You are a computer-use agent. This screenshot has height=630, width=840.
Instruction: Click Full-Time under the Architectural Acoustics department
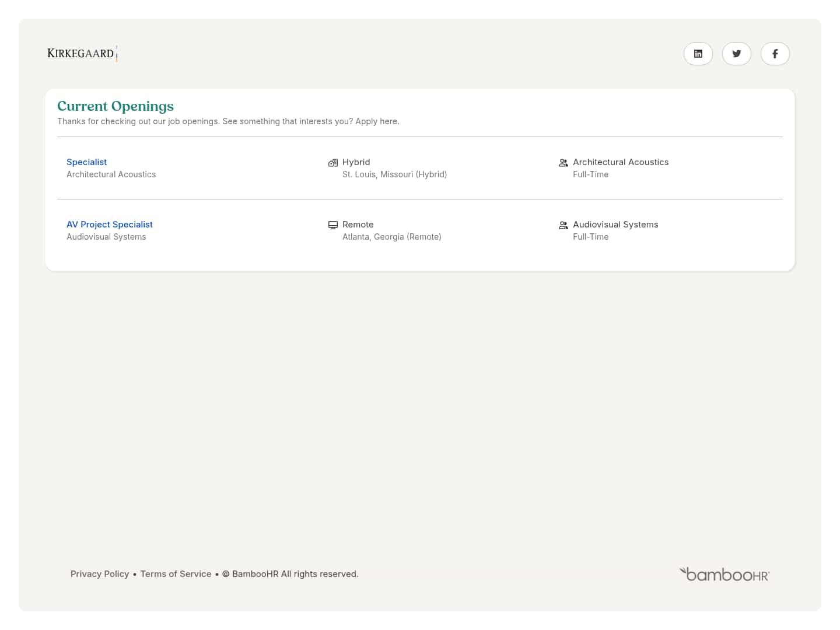coord(590,174)
